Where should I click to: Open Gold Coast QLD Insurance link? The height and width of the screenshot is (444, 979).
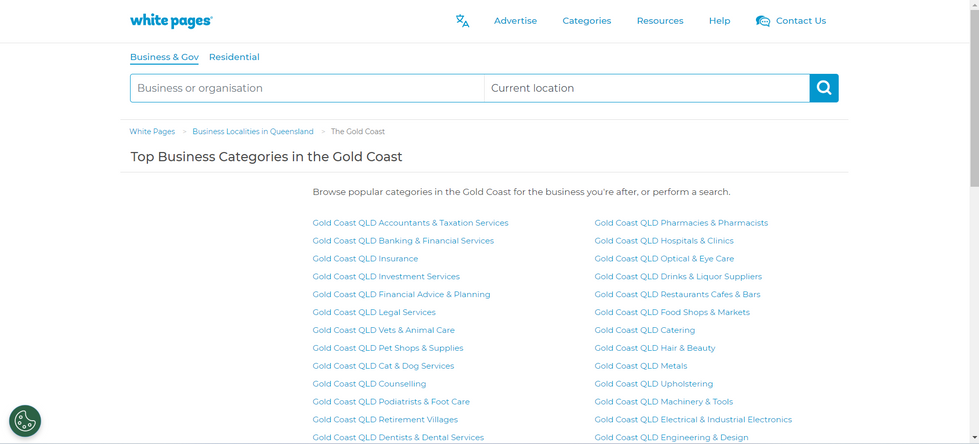click(365, 259)
